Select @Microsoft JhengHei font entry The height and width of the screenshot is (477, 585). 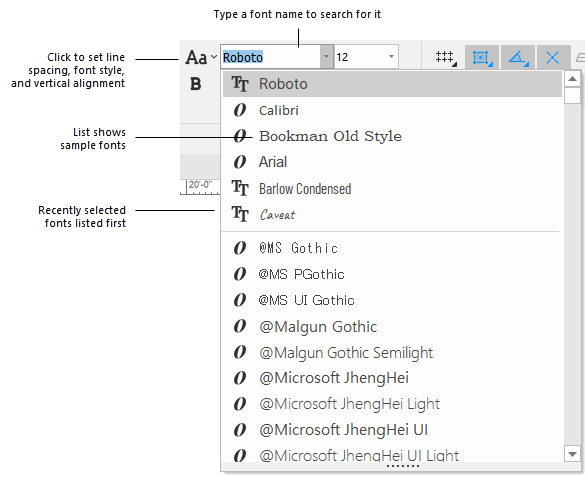click(x=392, y=378)
